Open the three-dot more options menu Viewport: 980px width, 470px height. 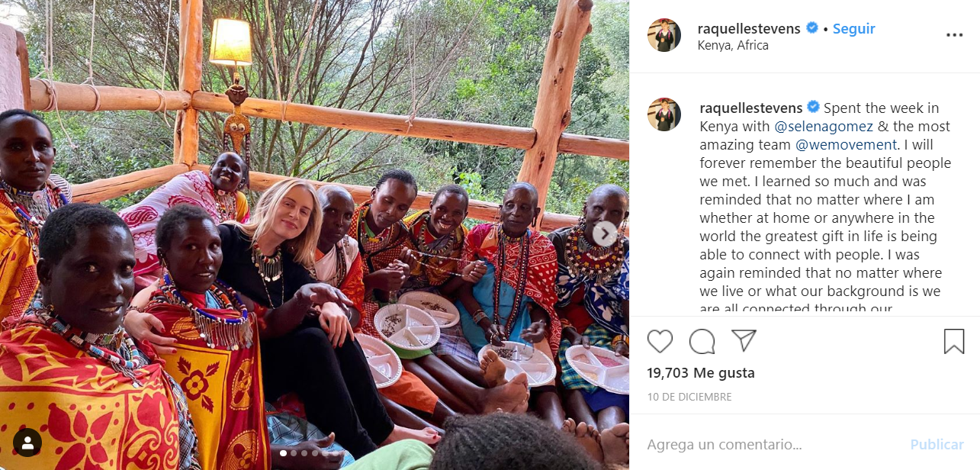954,35
